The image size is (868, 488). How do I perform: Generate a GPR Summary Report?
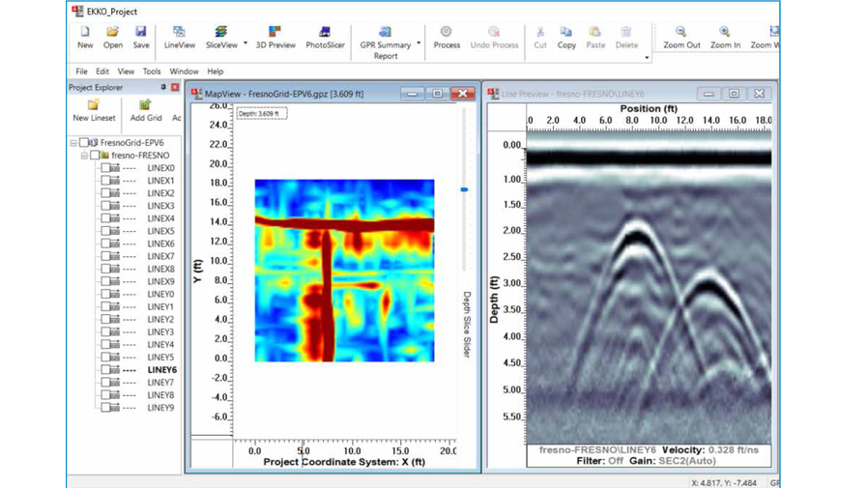point(386,43)
